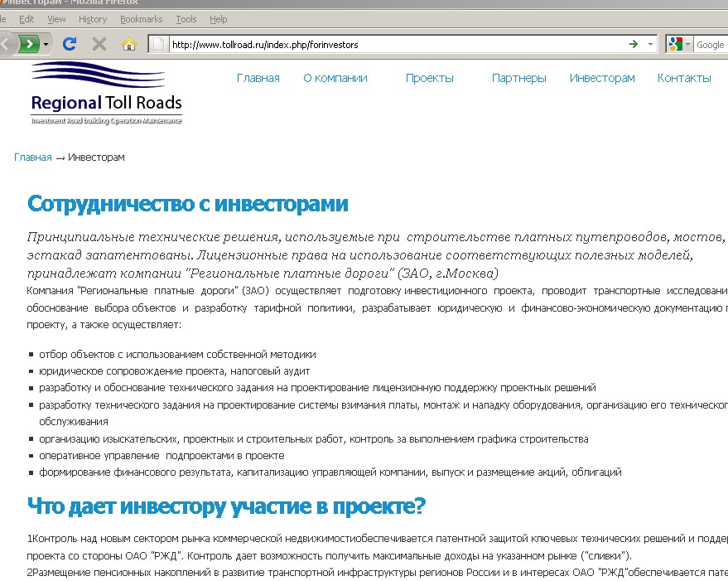The width and height of the screenshot is (728, 581).
Task: Click the Главная breadcrumb link
Action: 33,157
